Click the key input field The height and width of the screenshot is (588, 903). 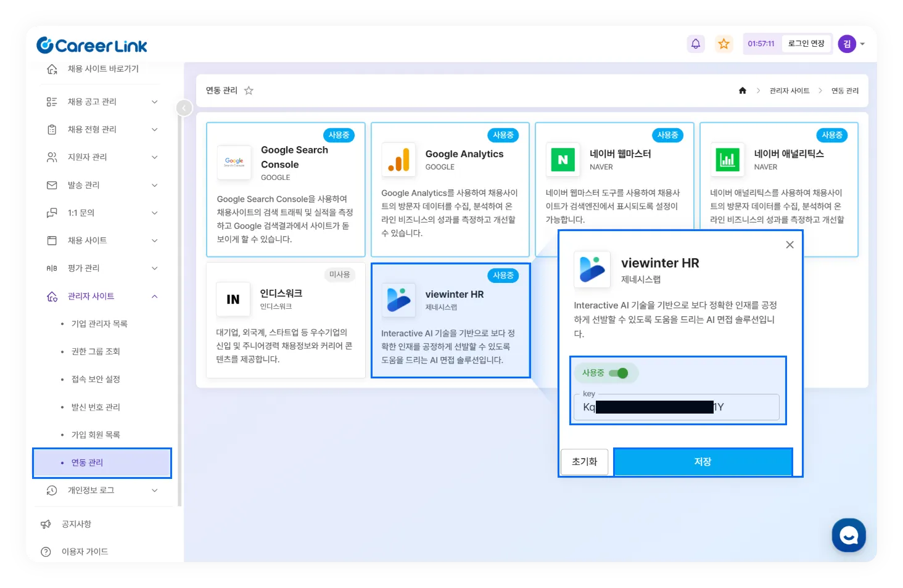677,407
